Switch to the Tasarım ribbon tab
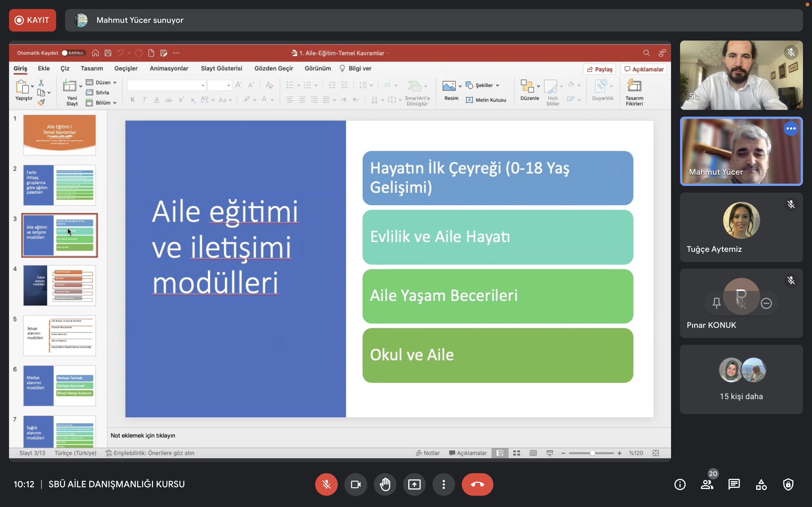This screenshot has height=507, width=812. 92,68
